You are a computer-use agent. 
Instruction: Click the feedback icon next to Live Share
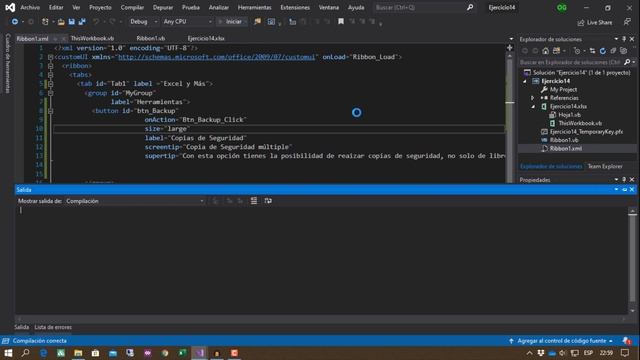tap(627, 22)
